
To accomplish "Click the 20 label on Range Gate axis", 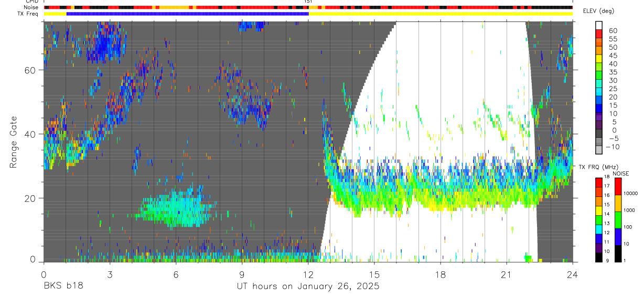I will pos(30,198).
